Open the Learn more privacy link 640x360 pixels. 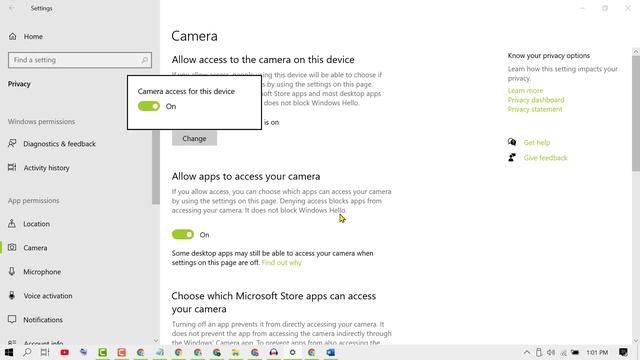525,91
